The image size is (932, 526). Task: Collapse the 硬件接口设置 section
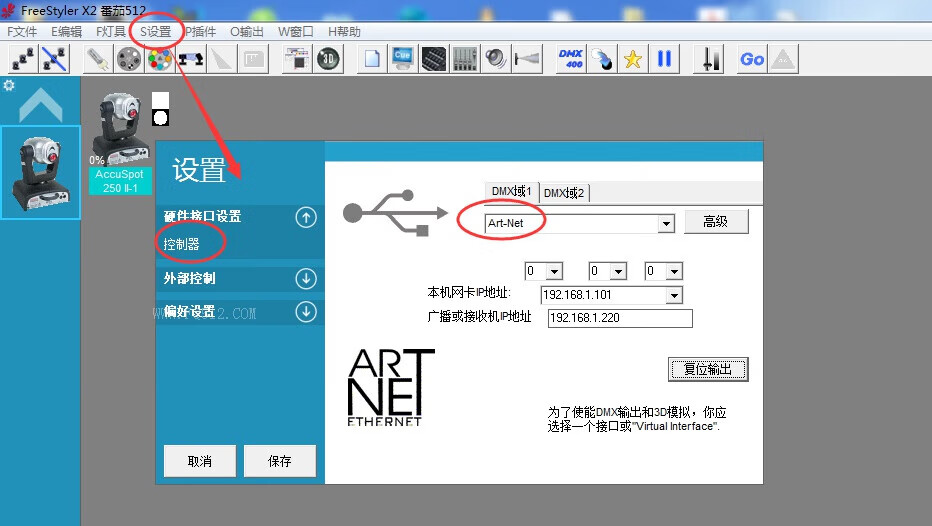pyautogui.click(x=306, y=217)
